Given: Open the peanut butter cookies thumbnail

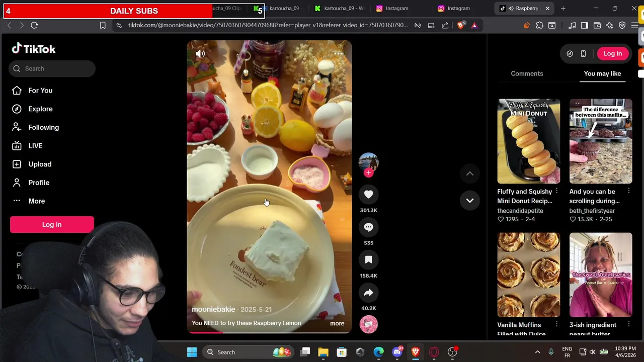Looking at the screenshot, I should click(601, 275).
